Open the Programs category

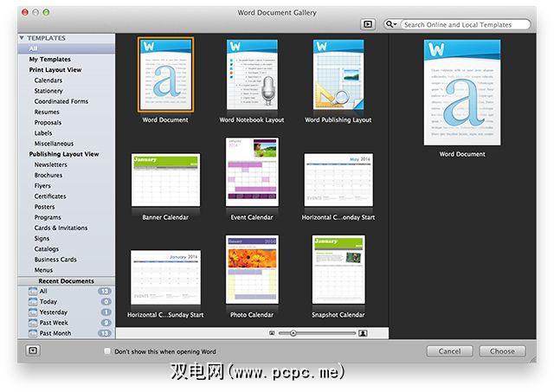tap(48, 217)
